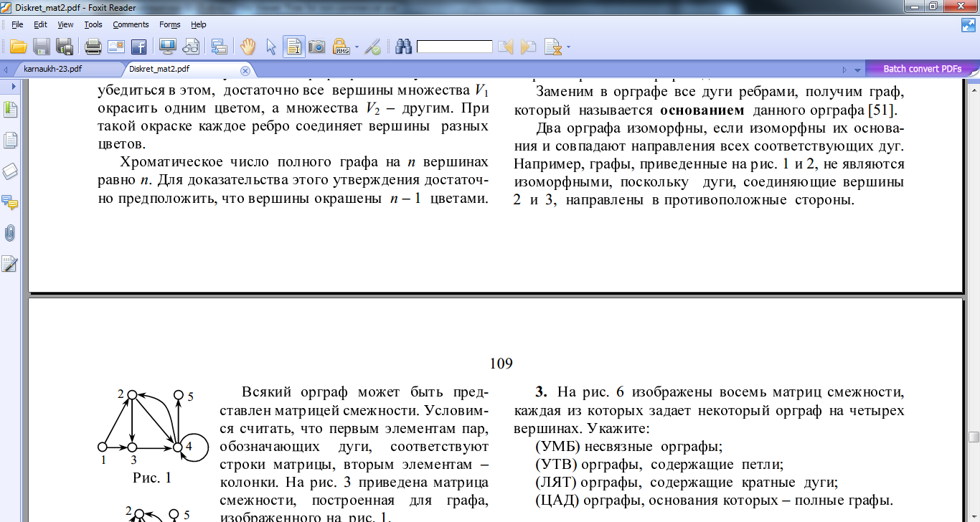Click the RMS lock protect icon
Image resolution: width=980 pixels, height=522 pixels.
point(340,47)
